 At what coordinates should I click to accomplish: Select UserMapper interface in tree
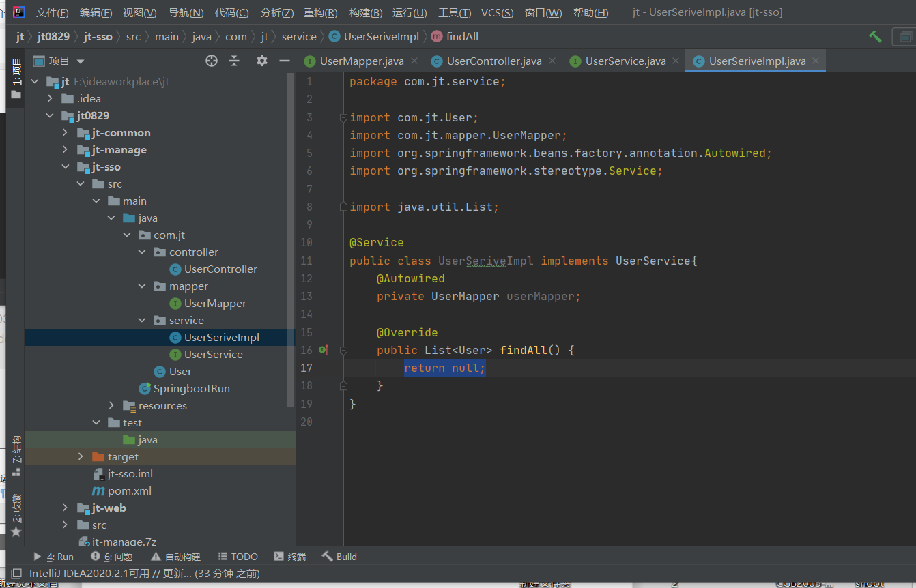208,304
